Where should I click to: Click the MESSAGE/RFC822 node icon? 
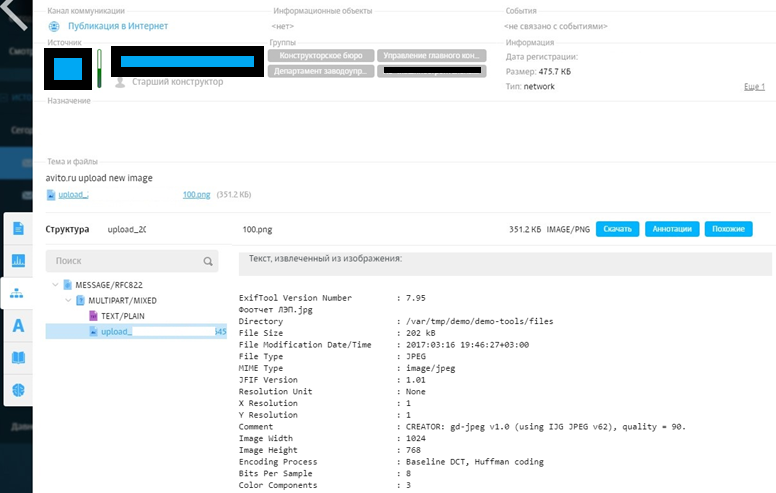[68, 285]
